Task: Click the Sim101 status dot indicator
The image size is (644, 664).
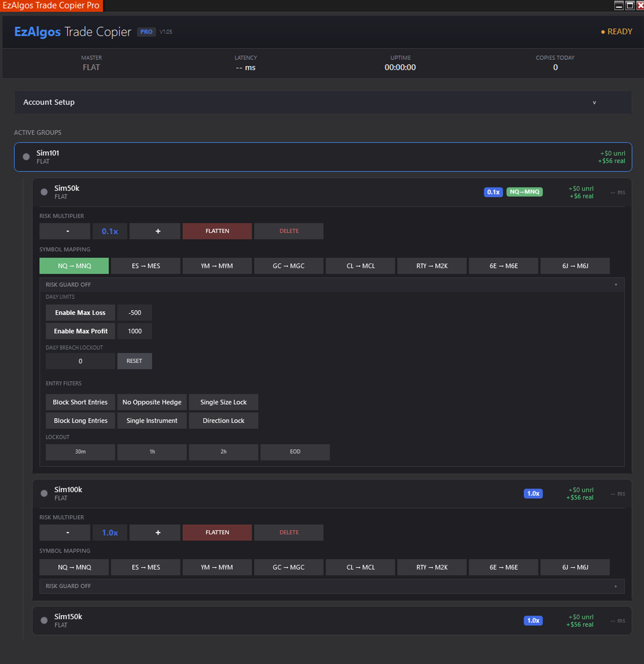Action: click(26, 157)
